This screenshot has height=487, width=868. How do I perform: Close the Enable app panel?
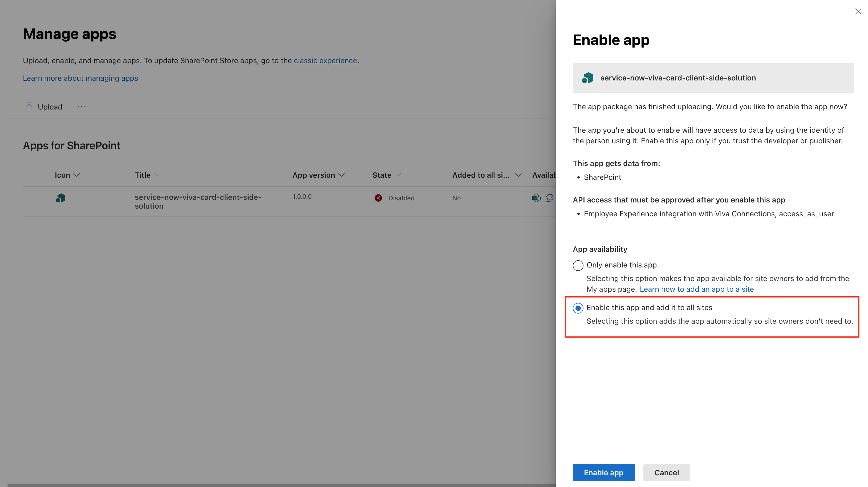[x=858, y=11]
